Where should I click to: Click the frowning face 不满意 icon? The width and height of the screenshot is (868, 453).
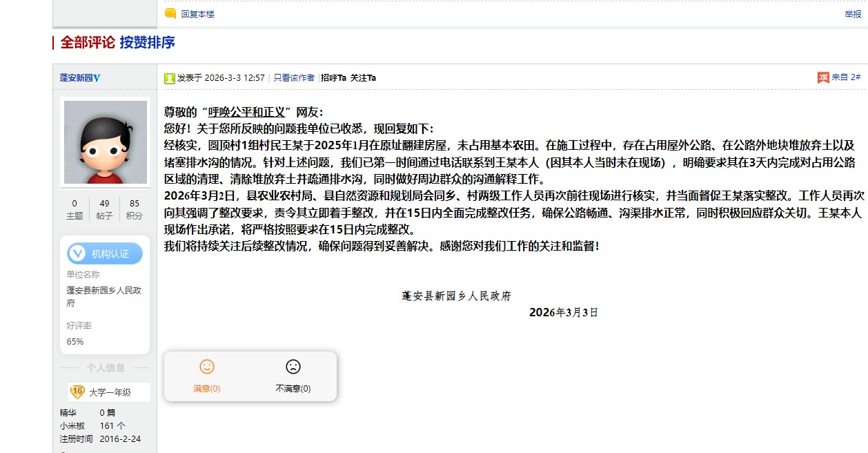(x=293, y=367)
